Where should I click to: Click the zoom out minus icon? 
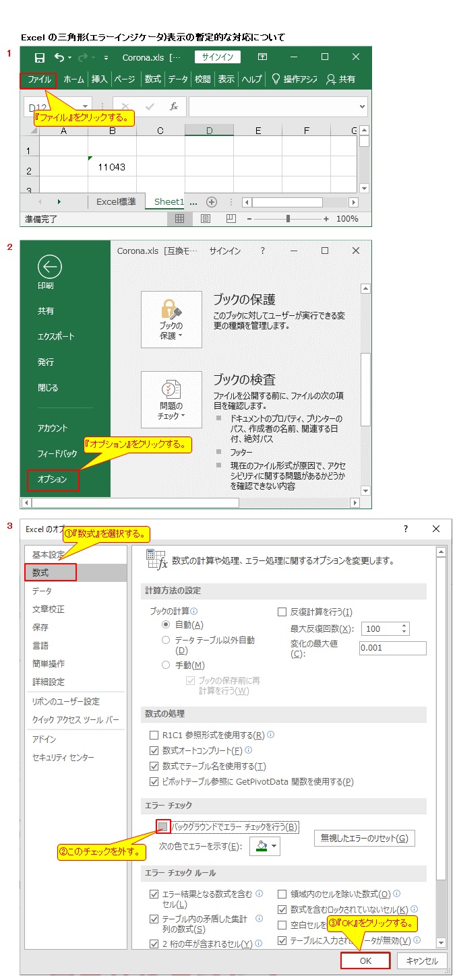click(249, 219)
